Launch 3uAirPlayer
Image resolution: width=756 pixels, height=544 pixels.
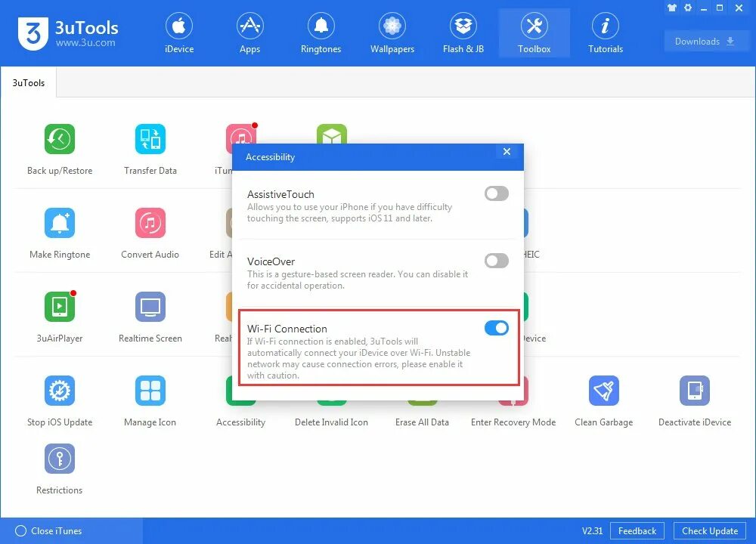60,307
